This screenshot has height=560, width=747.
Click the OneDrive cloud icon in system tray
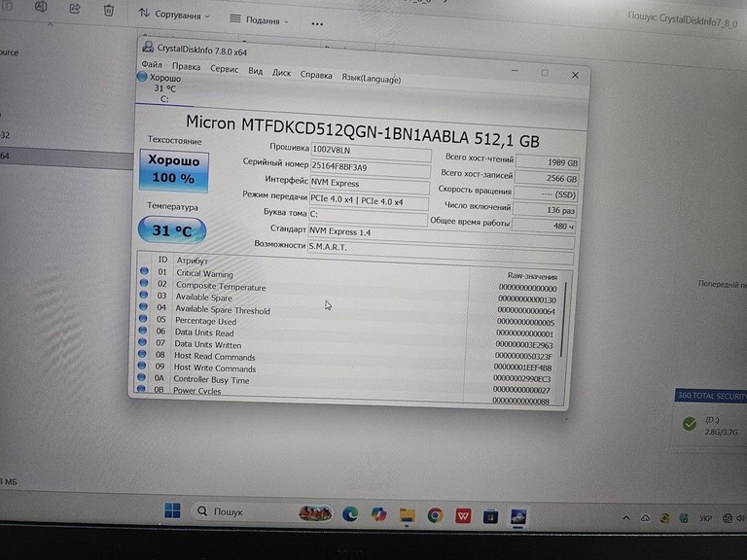[645, 518]
